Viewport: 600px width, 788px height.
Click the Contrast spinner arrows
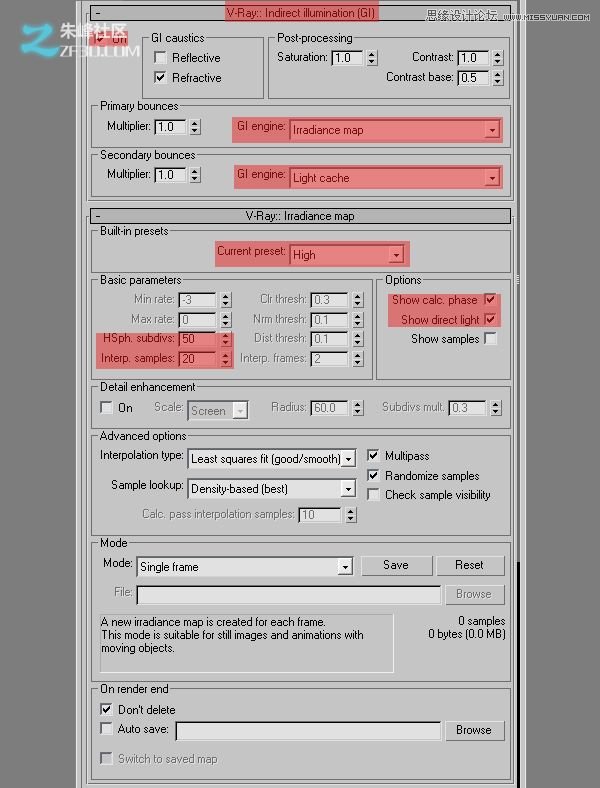tap(497, 58)
